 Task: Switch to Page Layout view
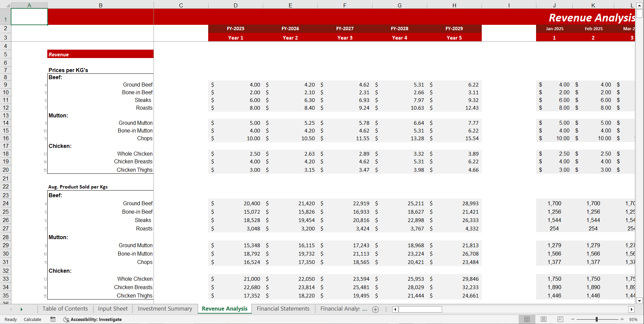tap(543, 319)
